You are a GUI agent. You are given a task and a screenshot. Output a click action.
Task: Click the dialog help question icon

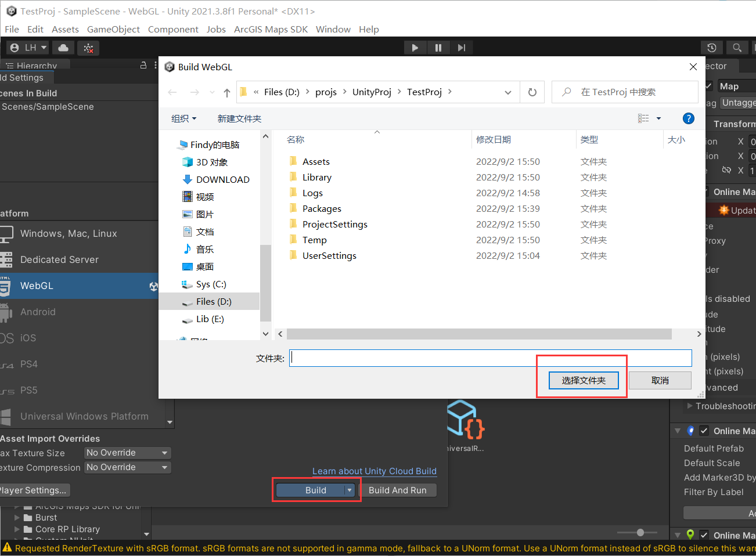pyautogui.click(x=689, y=118)
